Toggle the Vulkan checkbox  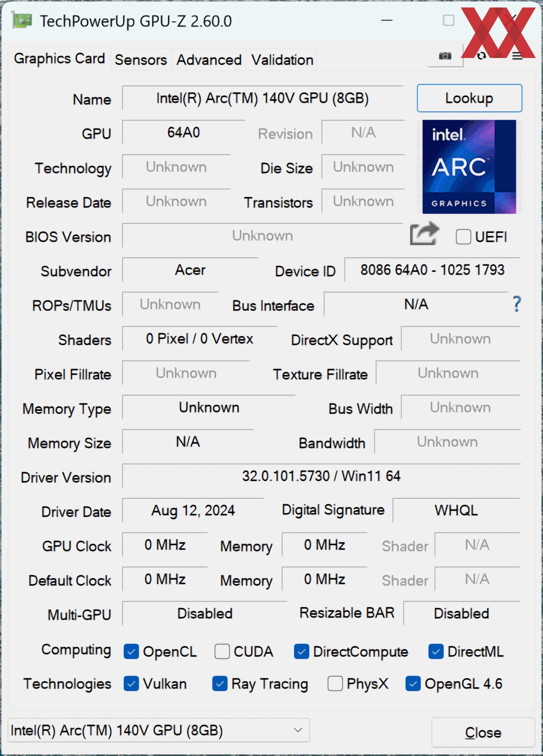131,684
